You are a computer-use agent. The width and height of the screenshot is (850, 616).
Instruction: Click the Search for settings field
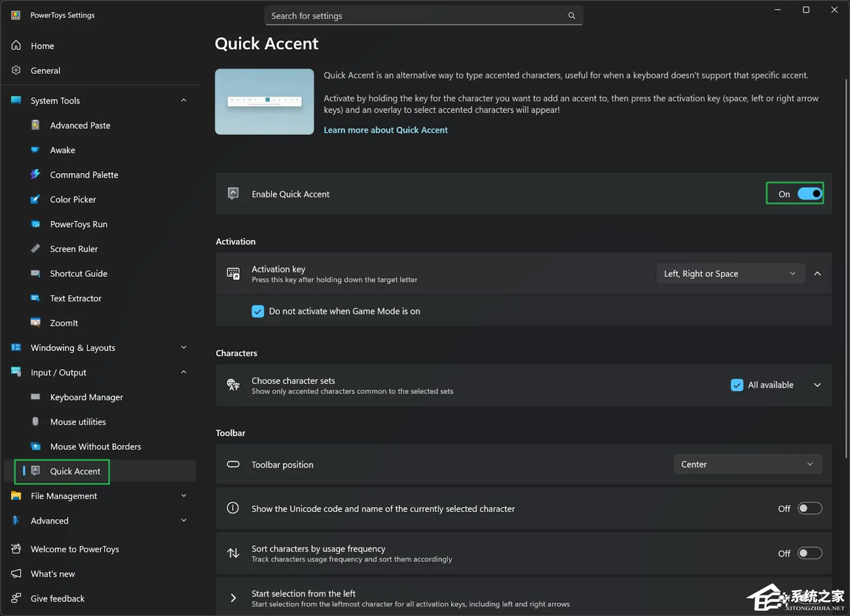pos(417,16)
